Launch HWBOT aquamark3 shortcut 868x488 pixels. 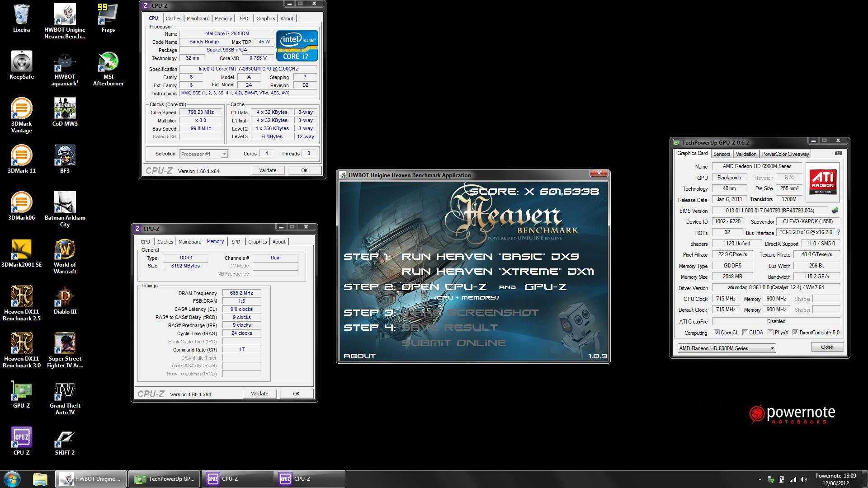coord(65,69)
